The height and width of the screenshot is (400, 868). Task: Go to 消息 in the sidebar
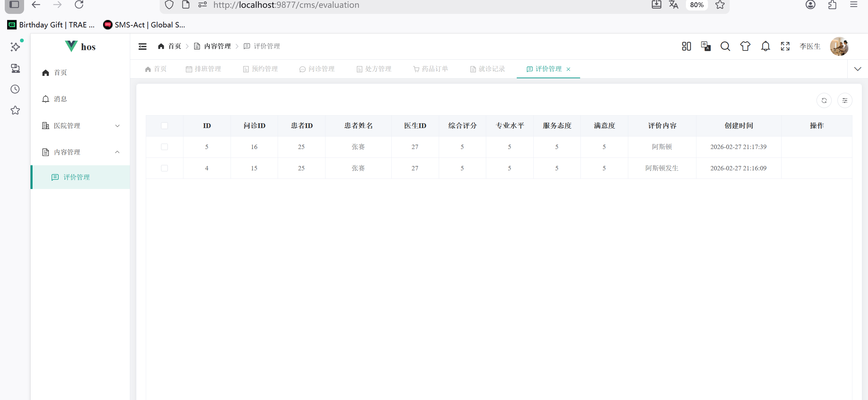[60, 99]
